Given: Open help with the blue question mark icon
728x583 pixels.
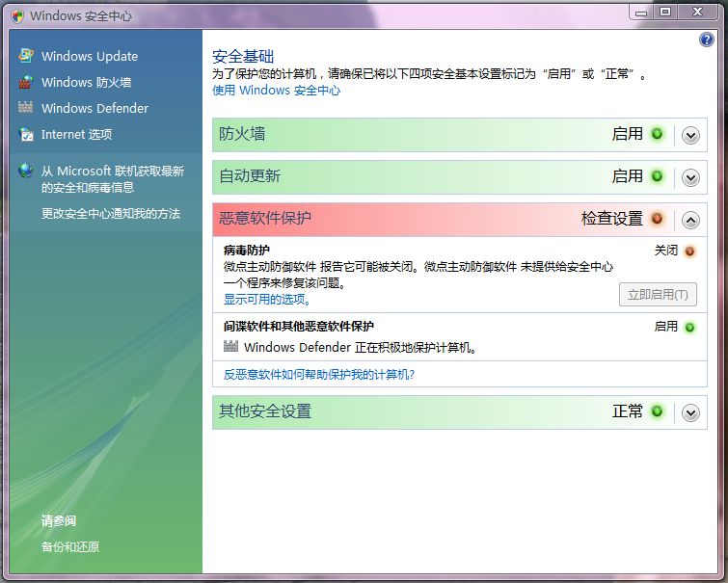Looking at the screenshot, I should (706, 40).
